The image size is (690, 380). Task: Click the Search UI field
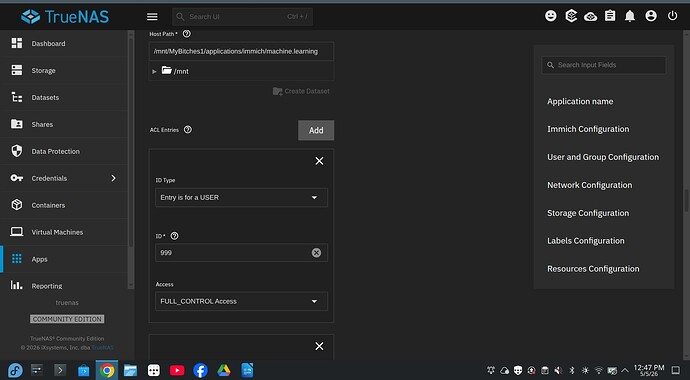click(x=242, y=17)
